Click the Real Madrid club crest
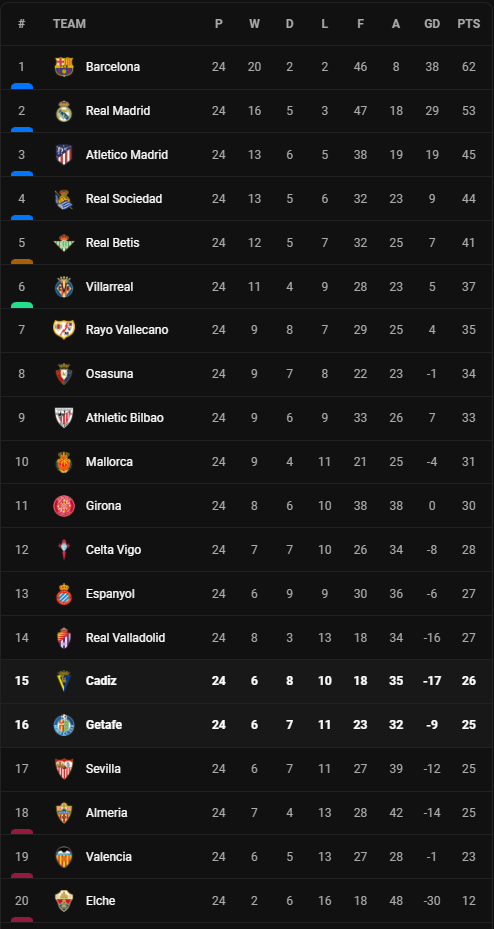Image resolution: width=494 pixels, height=929 pixels. (64, 111)
